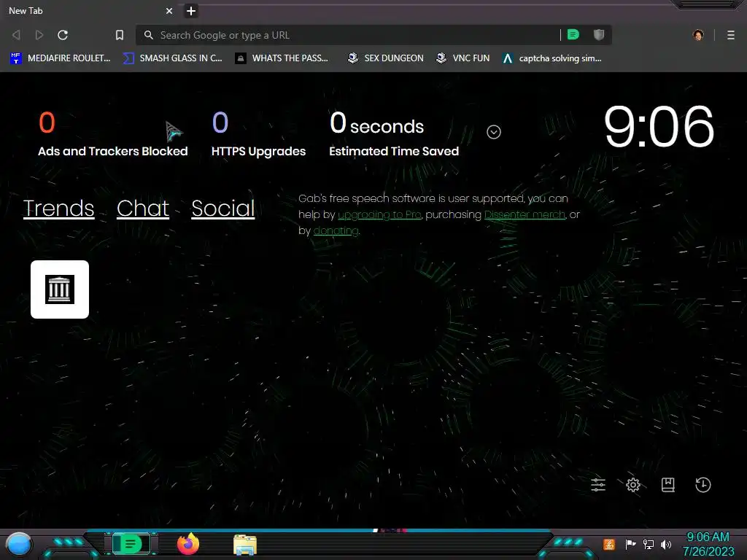Open network tray icon

click(649, 544)
